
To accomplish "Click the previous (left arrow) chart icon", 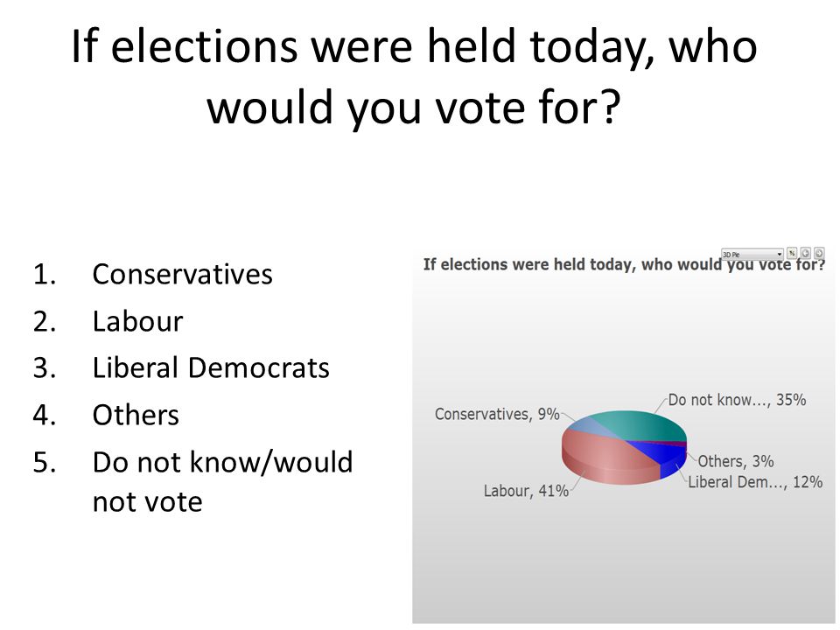I will click(x=805, y=254).
